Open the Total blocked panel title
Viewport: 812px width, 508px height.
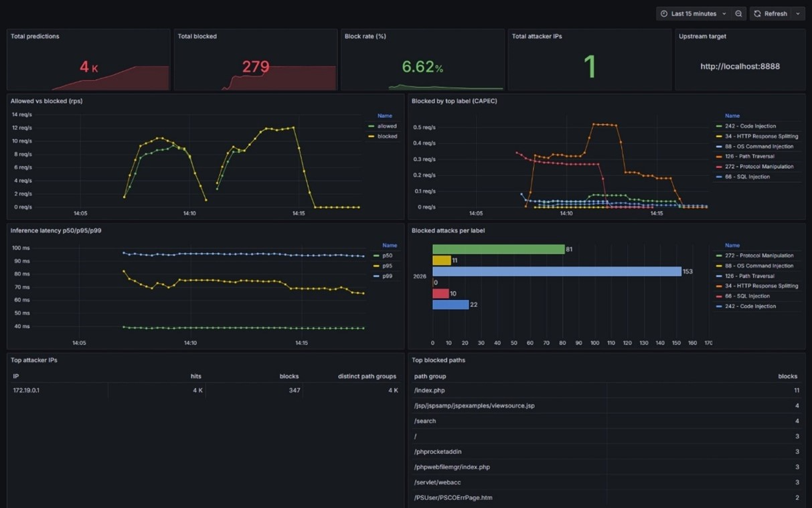[x=197, y=36]
